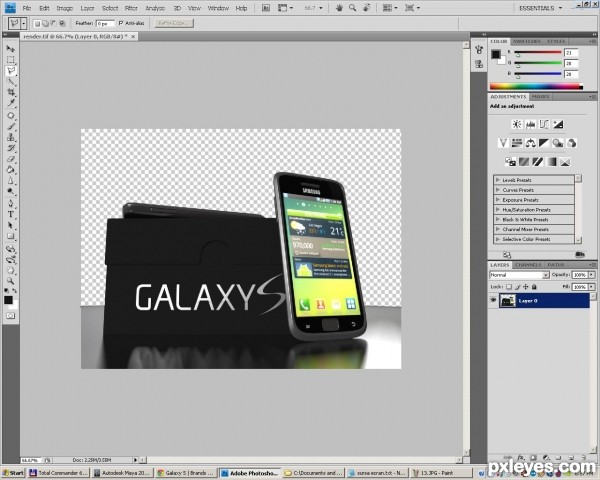Screen dimensions: 600x480
Task: Switch to the Galaxy S browser taskbar item
Action: coord(186,473)
